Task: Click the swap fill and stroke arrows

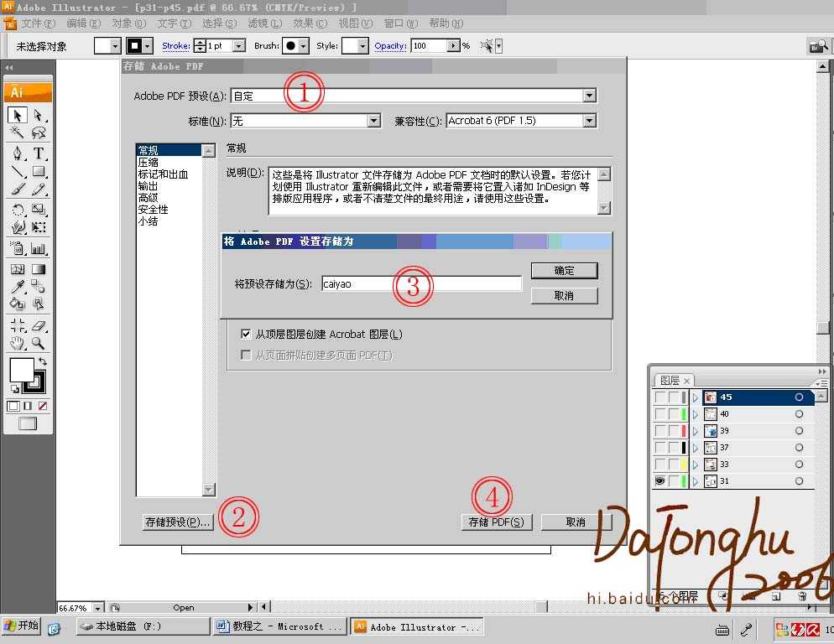Action: [x=43, y=361]
